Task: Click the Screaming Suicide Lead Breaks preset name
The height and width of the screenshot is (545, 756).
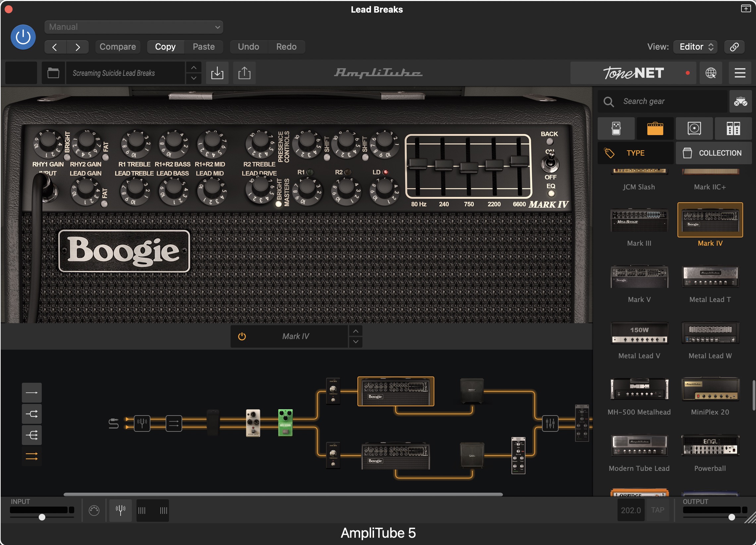Action: tap(125, 73)
